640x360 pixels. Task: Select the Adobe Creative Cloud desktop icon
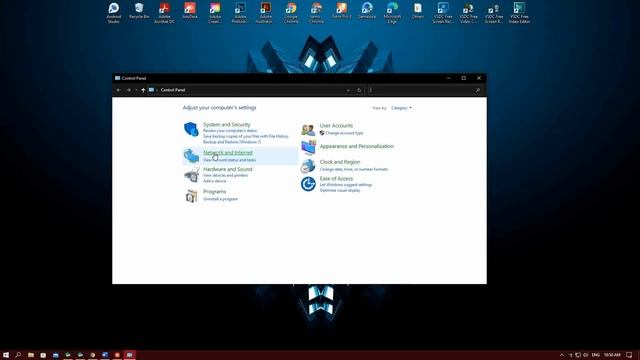pyautogui.click(x=215, y=13)
